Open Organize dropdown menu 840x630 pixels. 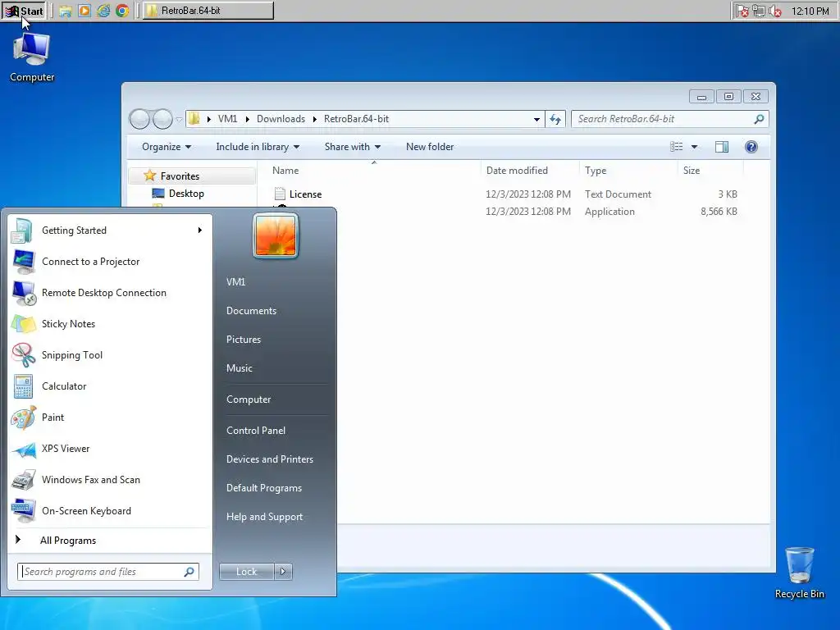[x=166, y=147]
